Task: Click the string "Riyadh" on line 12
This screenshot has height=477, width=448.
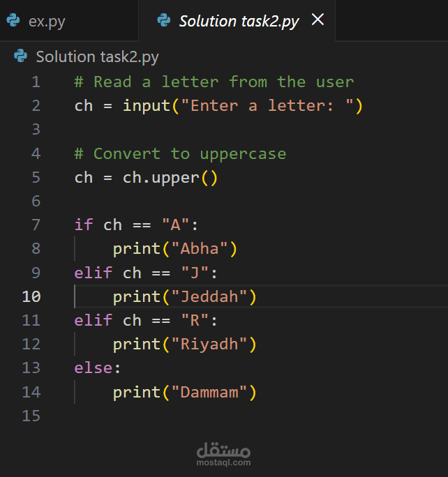Action: click(209, 344)
